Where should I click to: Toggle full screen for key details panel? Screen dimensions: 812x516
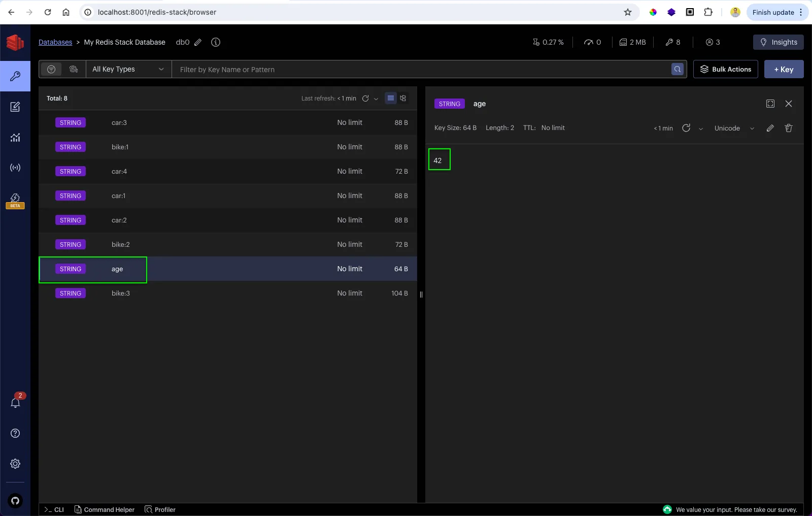(770, 104)
